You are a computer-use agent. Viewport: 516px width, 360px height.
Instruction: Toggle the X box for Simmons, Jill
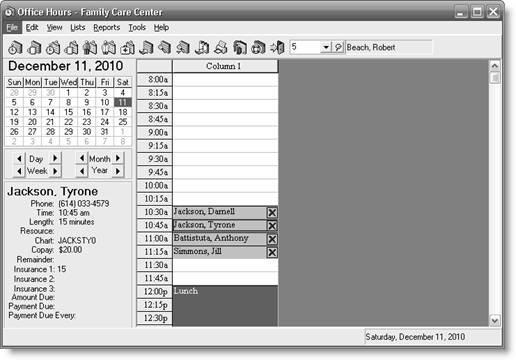tap(272, 252)
